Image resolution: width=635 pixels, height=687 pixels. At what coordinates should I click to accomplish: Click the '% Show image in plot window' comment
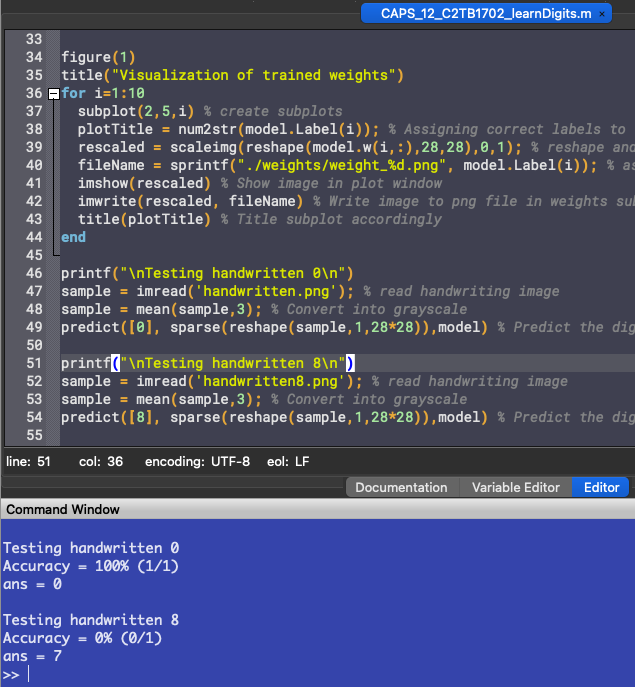pyautogui.click(x=331, y=183)
